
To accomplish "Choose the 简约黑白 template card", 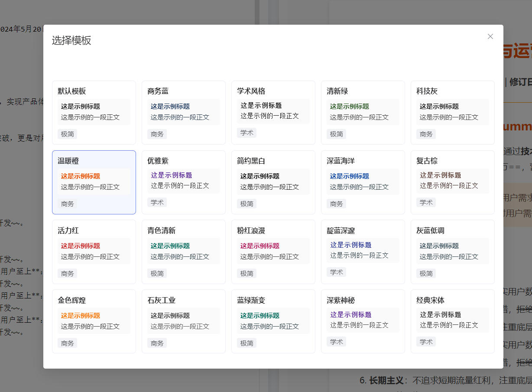I will point(273,182).
